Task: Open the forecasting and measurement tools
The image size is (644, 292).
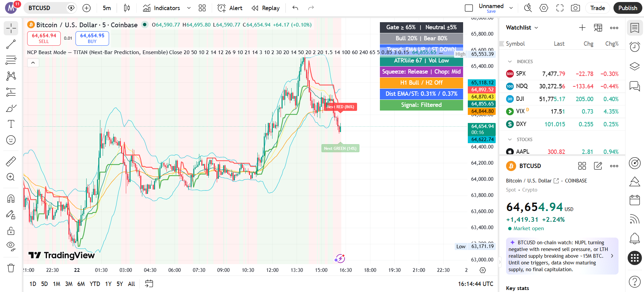Action: (x=11, y=92)
